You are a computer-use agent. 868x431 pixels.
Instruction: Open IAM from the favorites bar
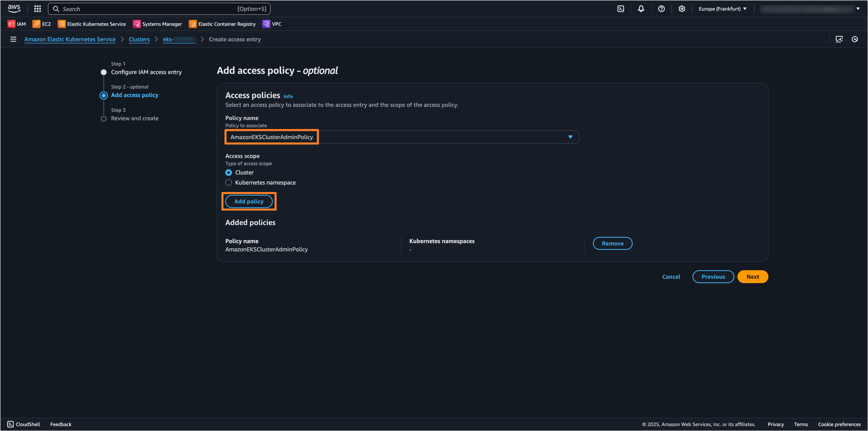[16, 24]
